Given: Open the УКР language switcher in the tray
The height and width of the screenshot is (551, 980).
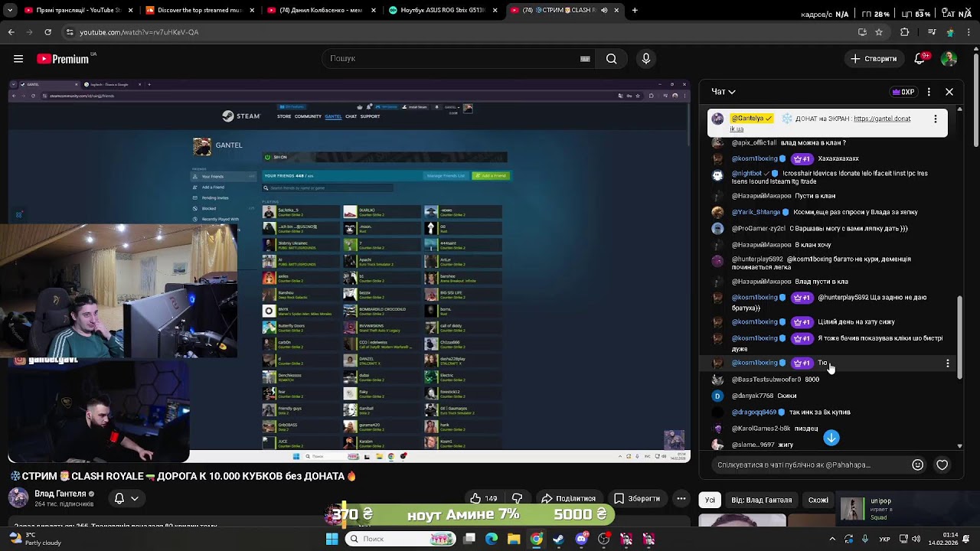Looking at the screenshot, I should (885, 539).
